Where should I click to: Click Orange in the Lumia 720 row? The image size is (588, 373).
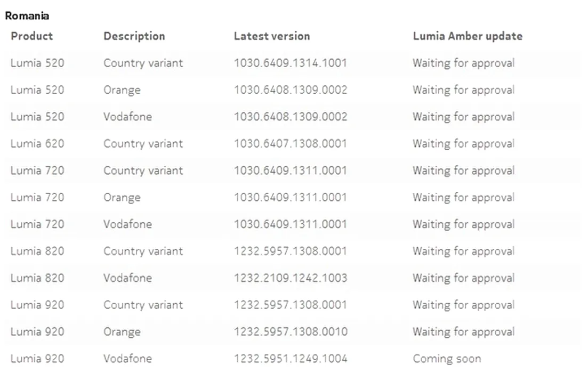pyautogui.click(x=122, y=198)
